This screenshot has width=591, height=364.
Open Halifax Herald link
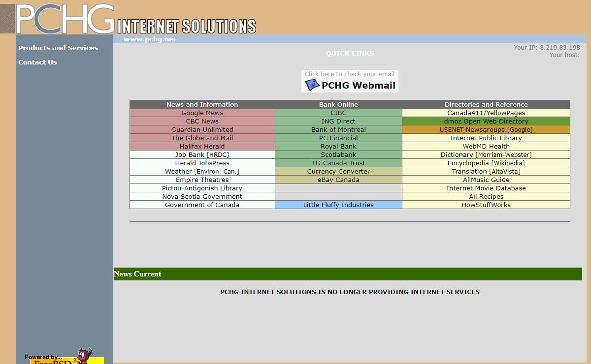[202, 147]
